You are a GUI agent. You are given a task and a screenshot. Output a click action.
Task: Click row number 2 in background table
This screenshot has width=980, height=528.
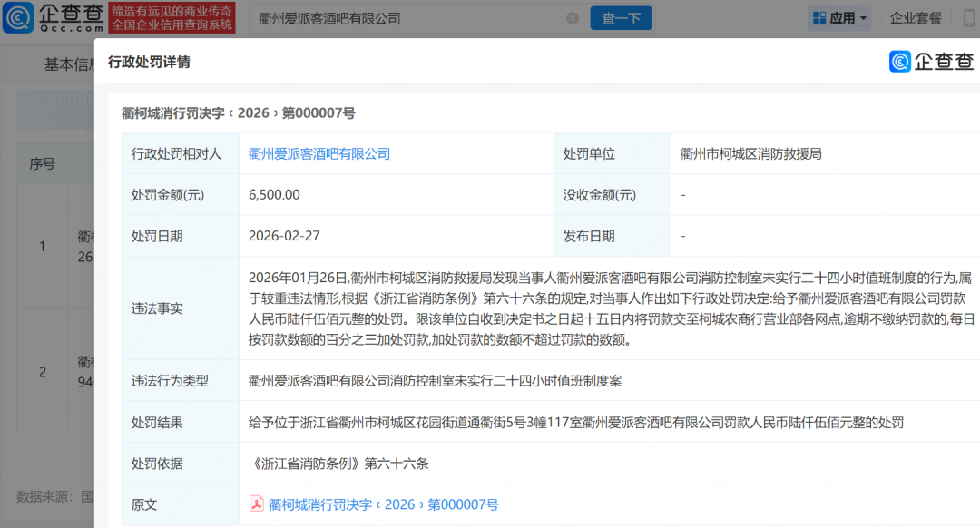tap(42, 372)
